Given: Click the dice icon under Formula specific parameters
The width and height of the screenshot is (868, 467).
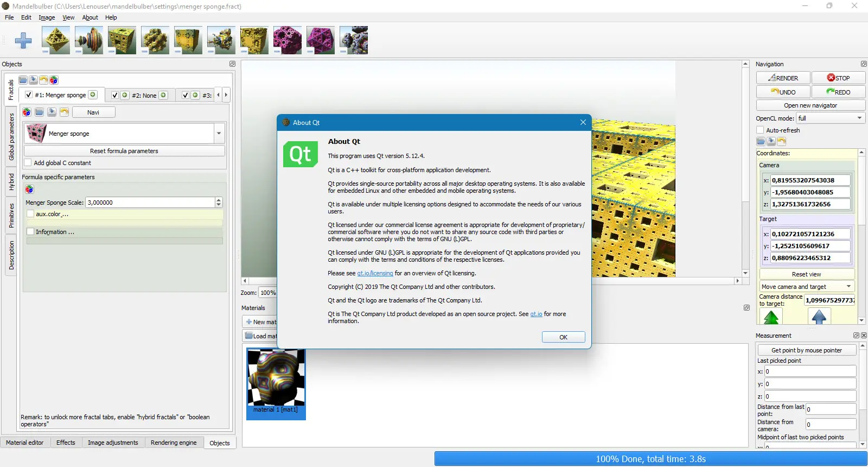Looking at the screenshot, I should (x=29, y=190).
